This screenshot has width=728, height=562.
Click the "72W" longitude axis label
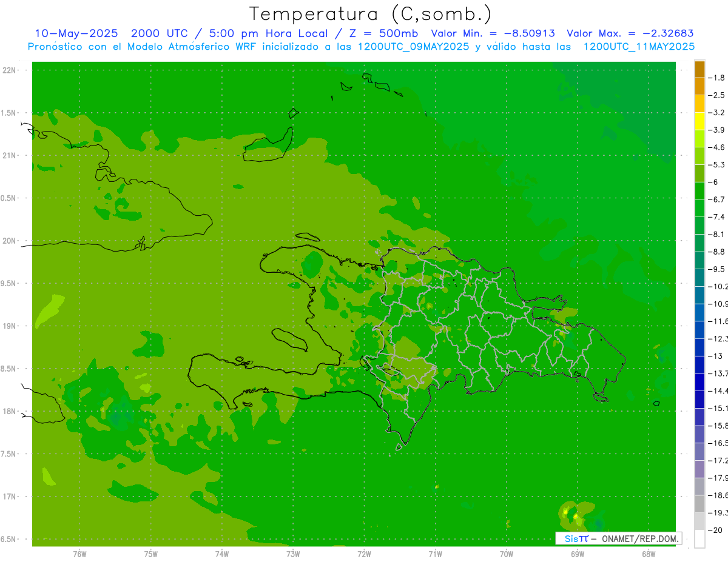pos(364,554)
